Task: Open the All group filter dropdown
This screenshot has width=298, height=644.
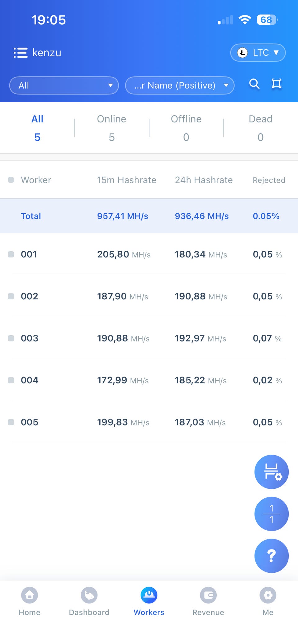Action: 64,85
